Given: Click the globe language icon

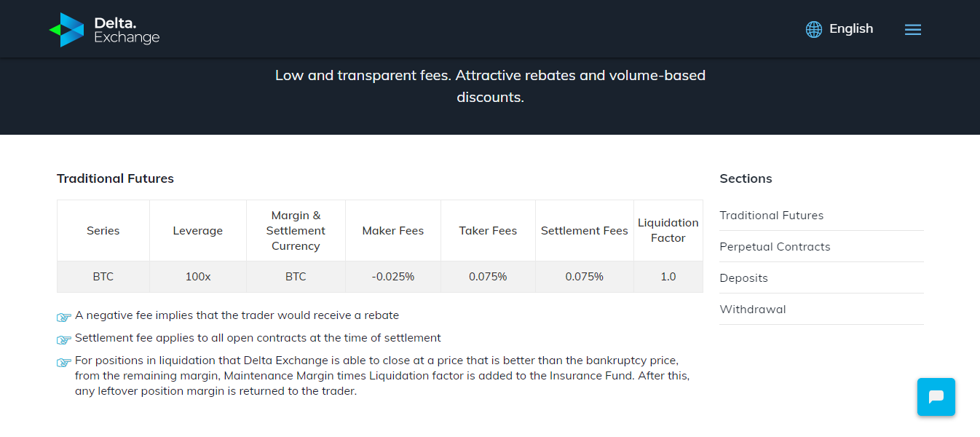Looking at the screenshot, I should (x=814, y=29).
